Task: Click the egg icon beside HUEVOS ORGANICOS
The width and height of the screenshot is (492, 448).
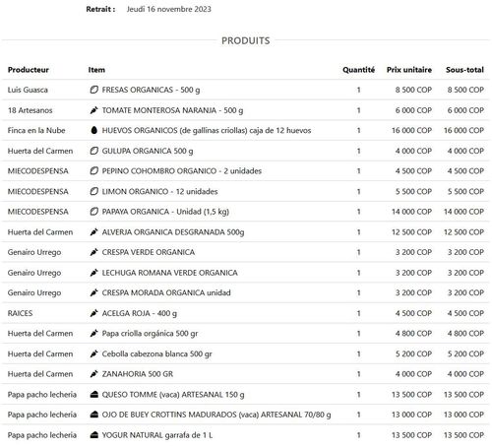Action: coord(93,130)
